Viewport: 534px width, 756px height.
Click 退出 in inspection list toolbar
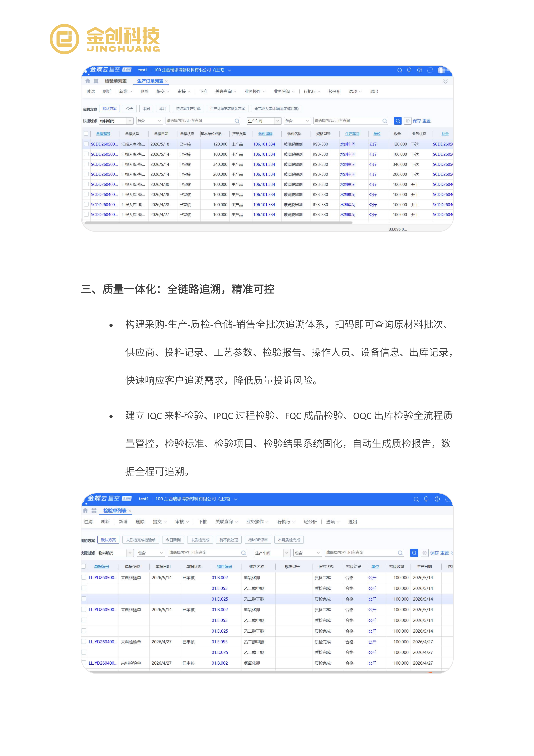point(352,522)
